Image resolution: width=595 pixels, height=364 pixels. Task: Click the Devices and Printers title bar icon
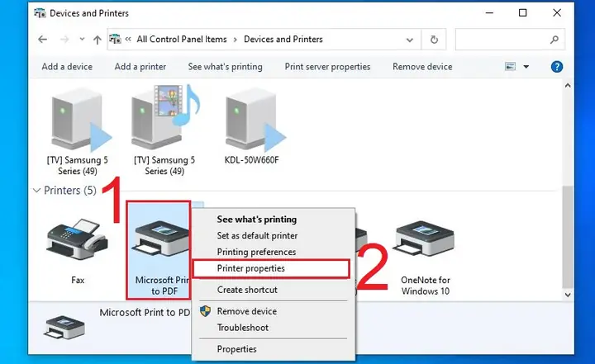coord(40,13)
